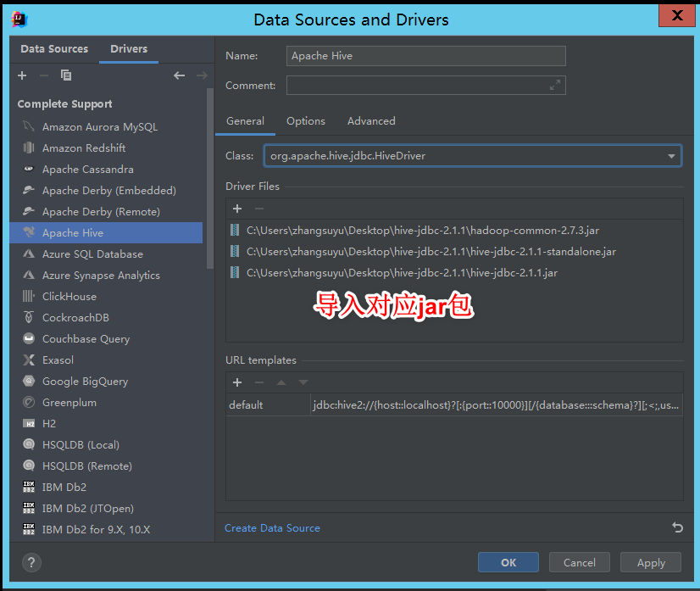
Task: Select the Drivers tab
Action: click(129, 48)
